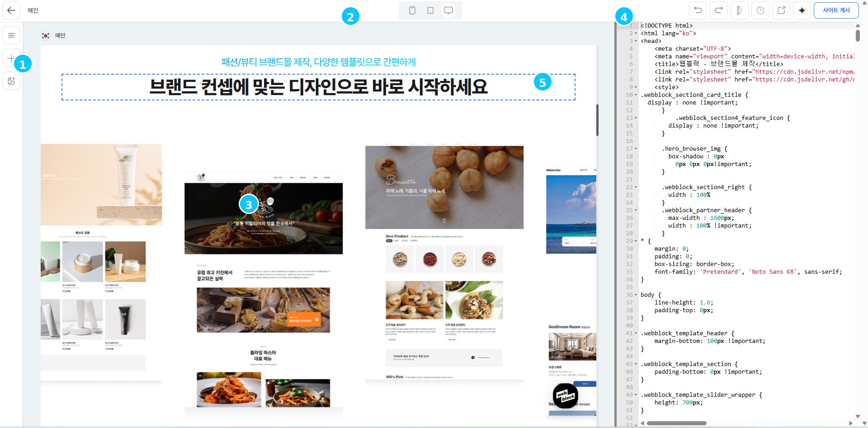Click the AI sparkle assistant icon

[802, 10]
